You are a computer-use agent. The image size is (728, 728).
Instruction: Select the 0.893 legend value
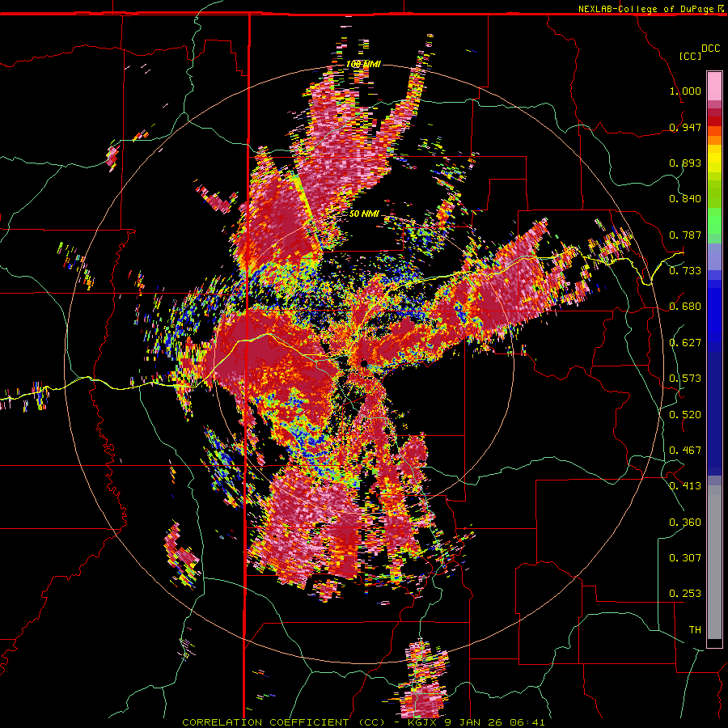pos(685,163)
